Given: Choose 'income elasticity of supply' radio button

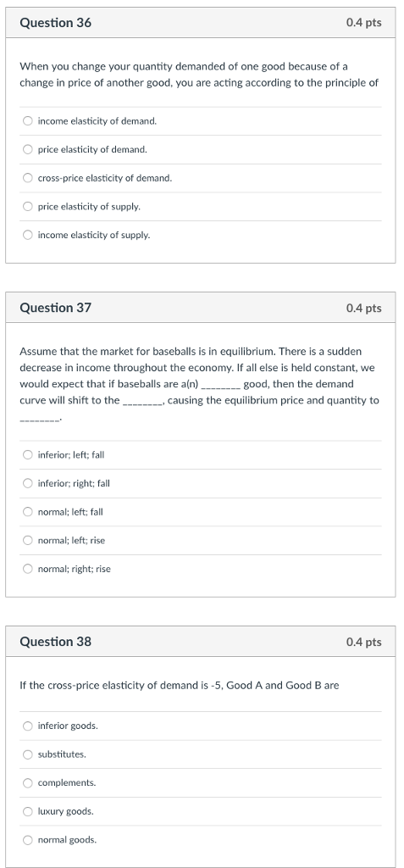Looking at the screenshot, I should (28, 235).
